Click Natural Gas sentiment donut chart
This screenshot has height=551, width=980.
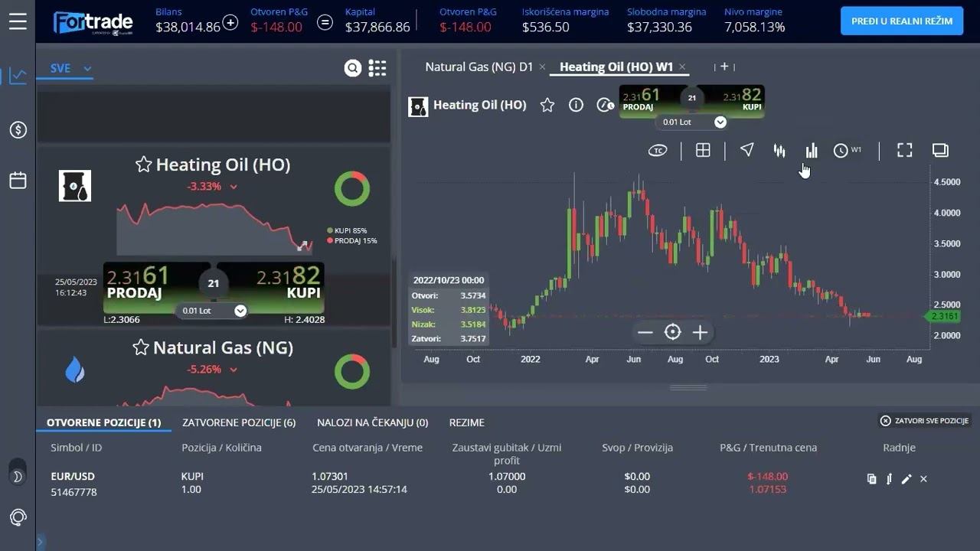click(x=352, y=371)
